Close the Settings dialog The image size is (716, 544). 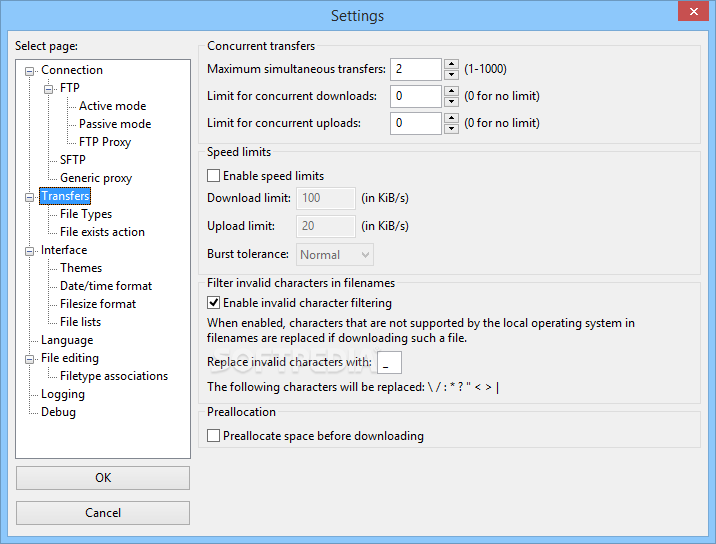tap(693, 11)
